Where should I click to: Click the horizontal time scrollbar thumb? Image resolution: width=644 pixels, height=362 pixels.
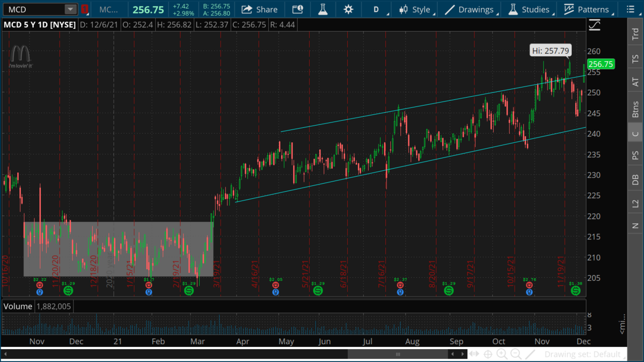pyautogui.click(x=398, y=354)
